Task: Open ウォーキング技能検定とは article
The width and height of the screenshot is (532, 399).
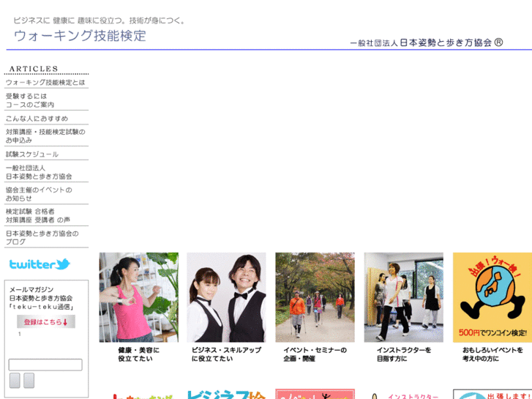Action: pos(45,83)
